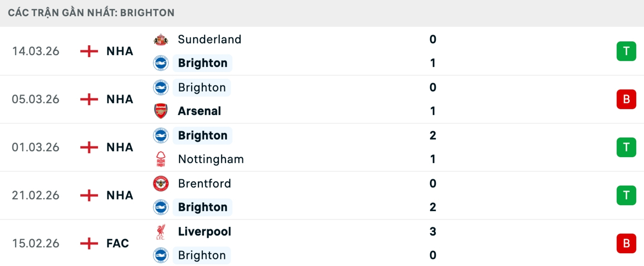Click the Nottingham Forest crest icon

click(161, 159)
